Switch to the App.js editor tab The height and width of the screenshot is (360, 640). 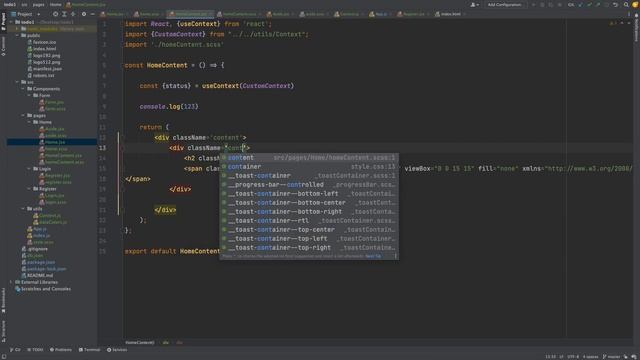point(380,14)
